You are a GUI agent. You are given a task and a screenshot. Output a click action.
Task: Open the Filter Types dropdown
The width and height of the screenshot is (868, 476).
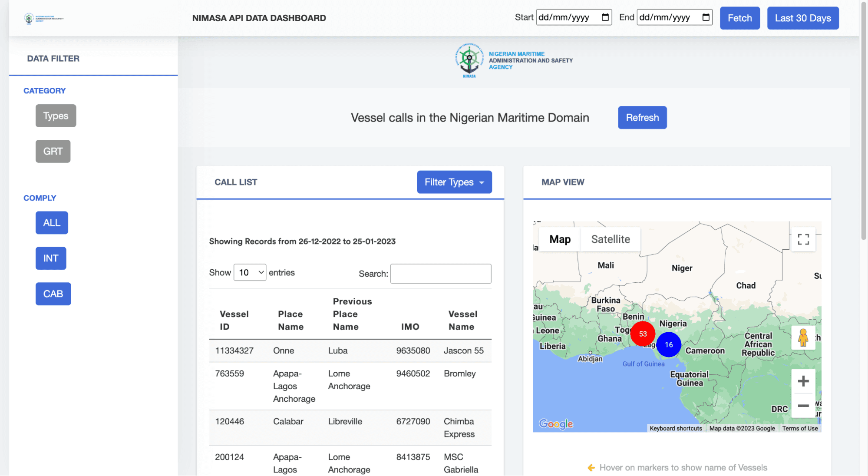click(454, 182)
